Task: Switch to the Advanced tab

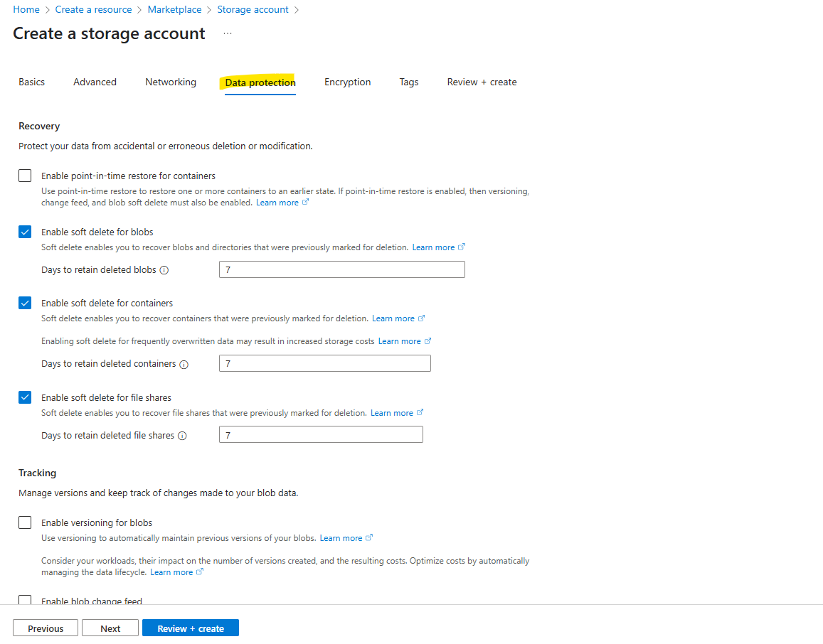Action: click(x=95, y=82)
